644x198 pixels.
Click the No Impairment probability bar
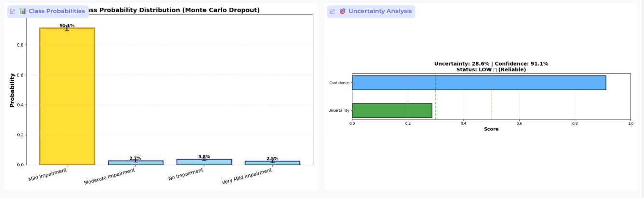coord(204,162)
